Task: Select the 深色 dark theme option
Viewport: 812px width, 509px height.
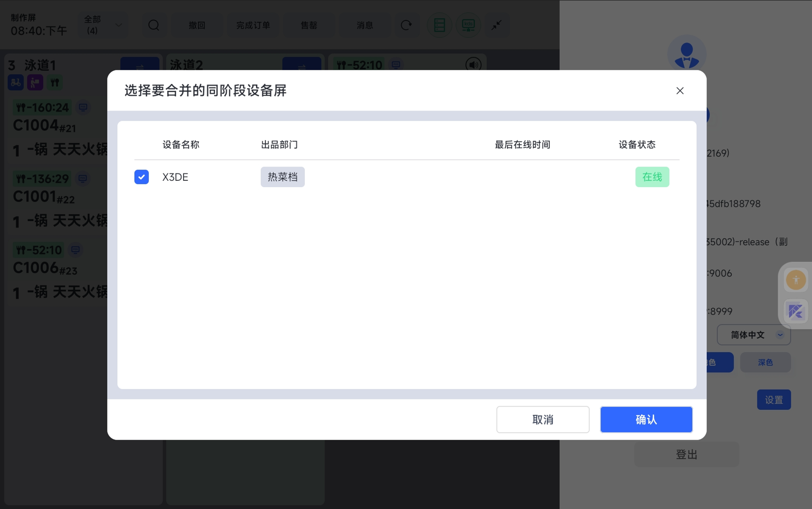Action: [x=765, y=363]
